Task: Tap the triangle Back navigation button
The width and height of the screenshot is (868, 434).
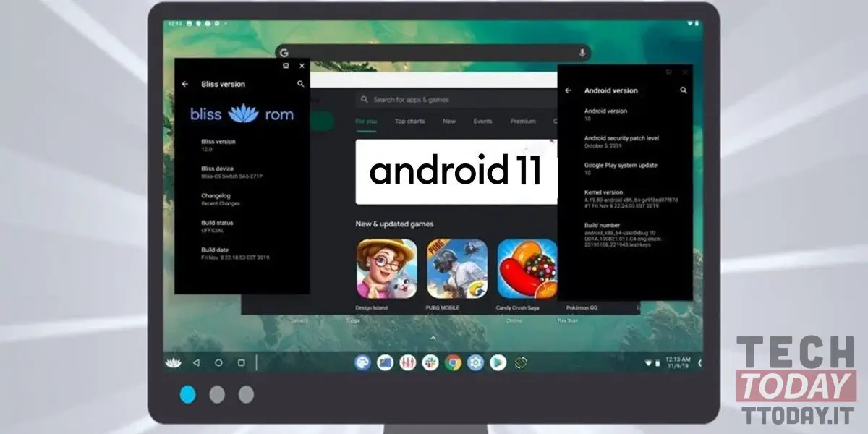Action: tap(196, 362)
